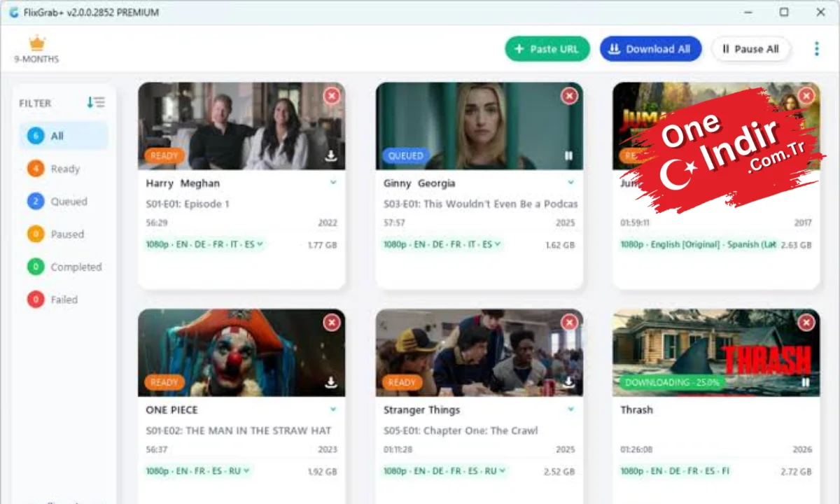The width and height of the screenshot is (840, 504).
Task: Click the DOWNLOADING 25.0% progress badge
Action: click(673, 382)
